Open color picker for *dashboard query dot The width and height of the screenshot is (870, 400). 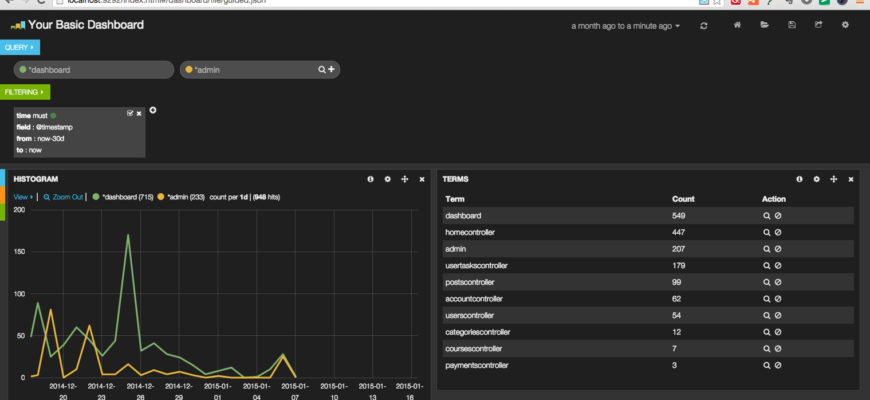(x=23, y=70)
